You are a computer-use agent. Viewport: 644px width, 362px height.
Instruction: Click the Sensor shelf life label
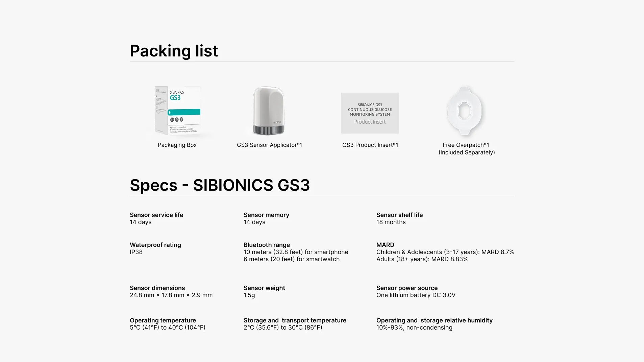tap(399, 215)
